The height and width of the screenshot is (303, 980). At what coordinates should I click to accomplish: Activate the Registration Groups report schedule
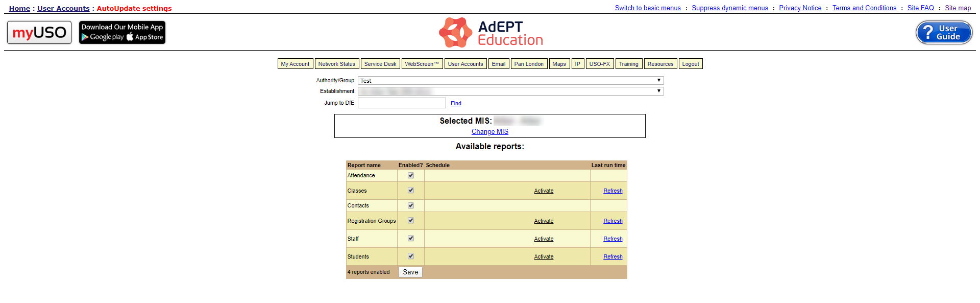(x=544, y=221)
